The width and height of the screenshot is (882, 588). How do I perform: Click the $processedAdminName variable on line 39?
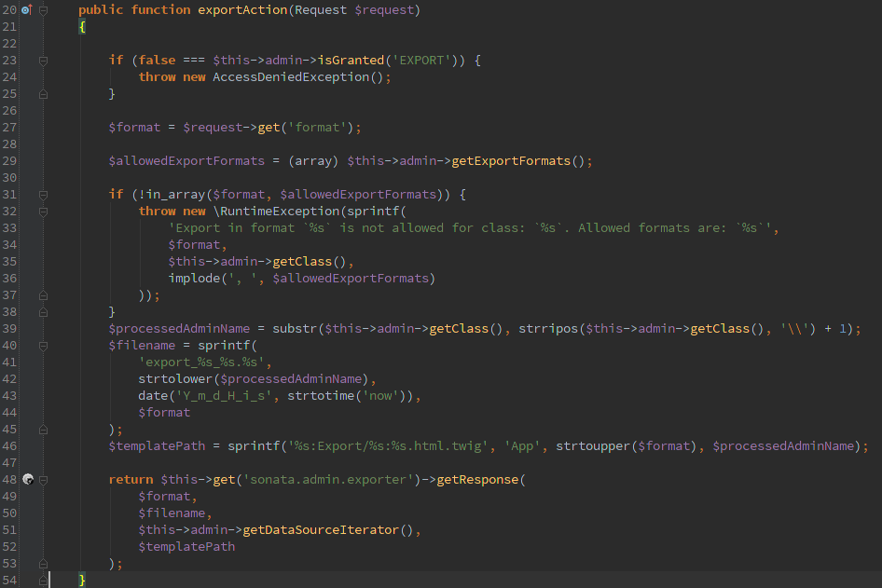click(179, 328)
